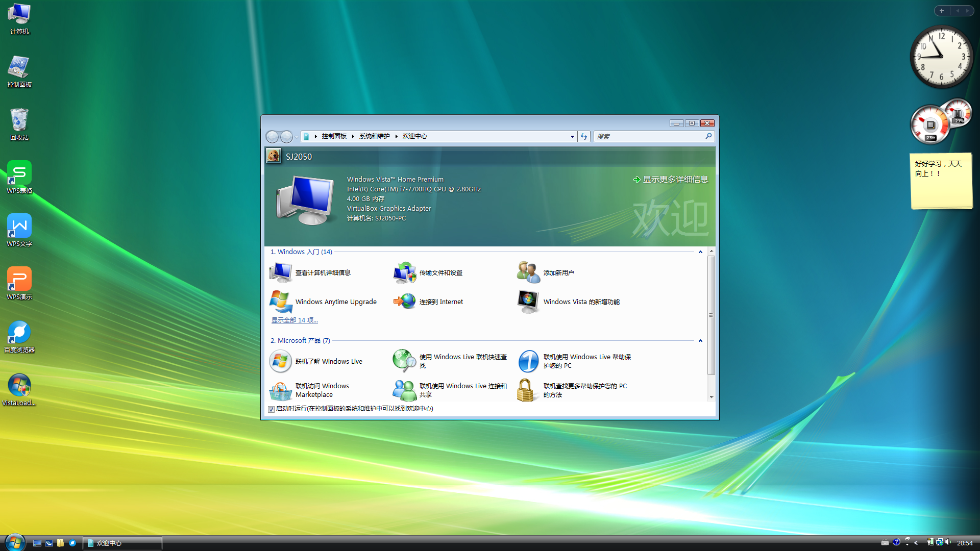The height and width of the screenshot is (551, 980).
Task: Select 联机使用 Windows Live 帮助保护您的 PC
Action: pos(575,361)
